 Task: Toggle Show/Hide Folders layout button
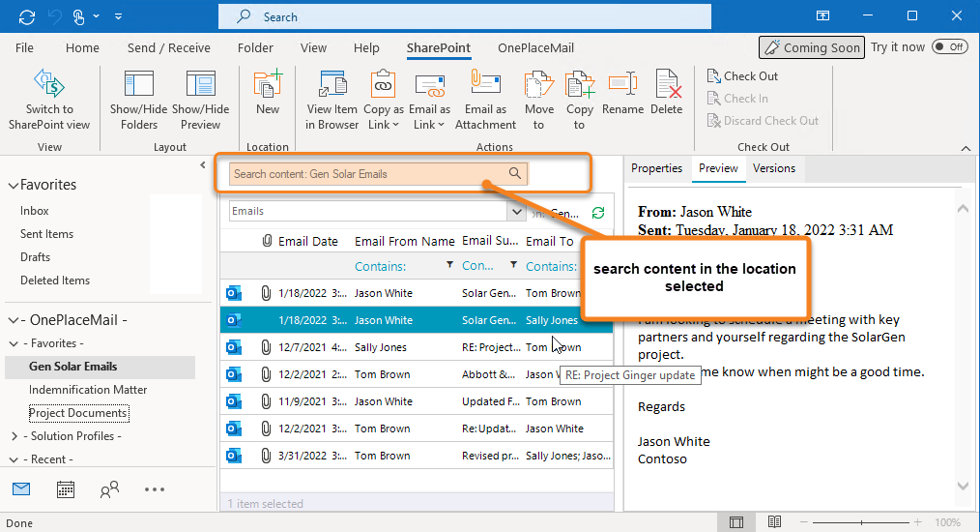click(x=139, y=100)
